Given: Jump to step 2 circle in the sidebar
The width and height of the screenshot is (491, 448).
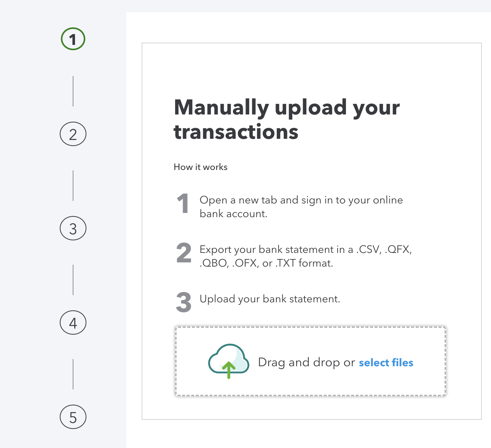Looking at the screenshot, I should point(73,134).
